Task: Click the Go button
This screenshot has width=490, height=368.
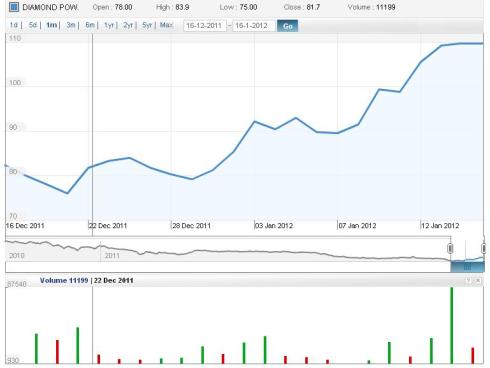Action: [x=287, y=26]
